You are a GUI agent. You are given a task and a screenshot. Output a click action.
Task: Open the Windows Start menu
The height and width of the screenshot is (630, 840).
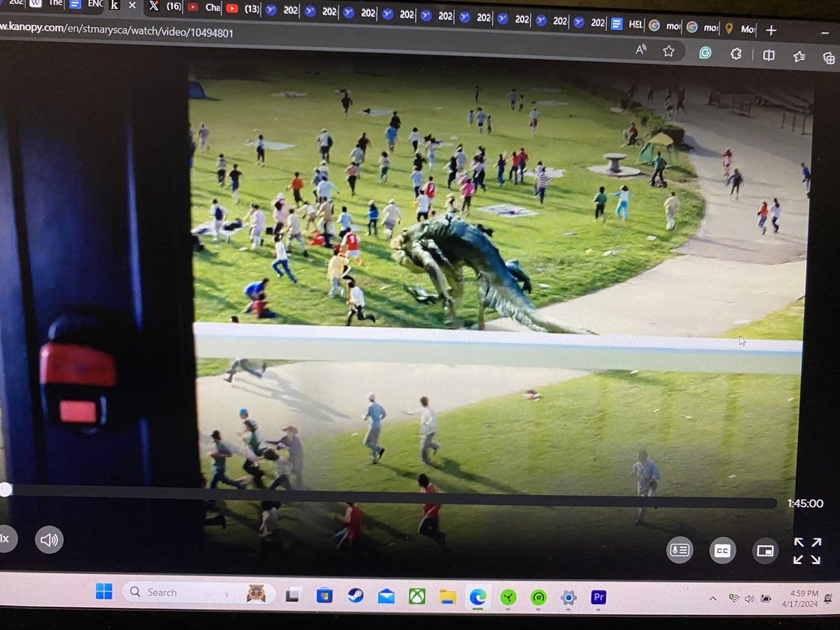104,591
